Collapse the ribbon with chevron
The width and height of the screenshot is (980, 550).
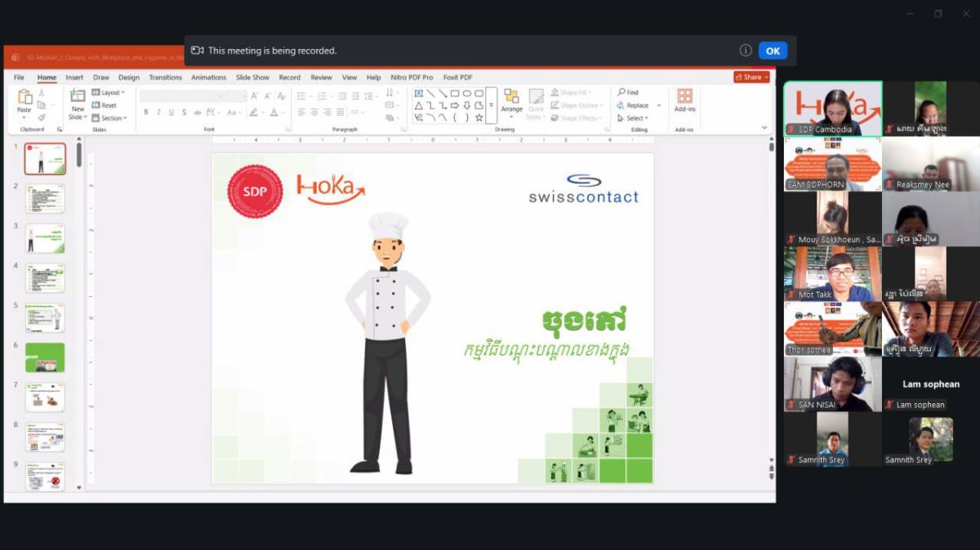click(764, 127)
